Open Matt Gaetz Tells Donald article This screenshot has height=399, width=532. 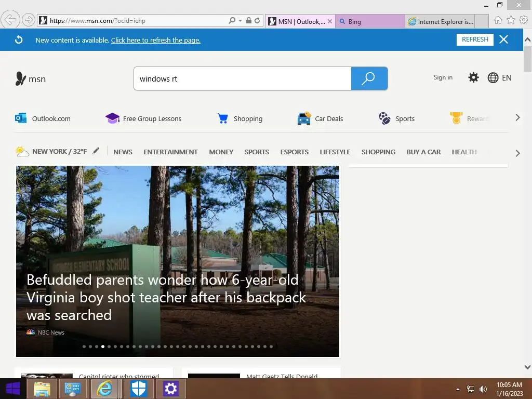coord(282,376)
